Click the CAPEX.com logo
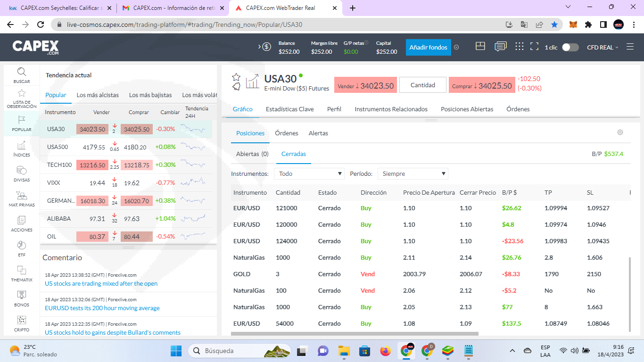Image resolution: width=644 pixels, height=362 pixels. tap(35, 47)
